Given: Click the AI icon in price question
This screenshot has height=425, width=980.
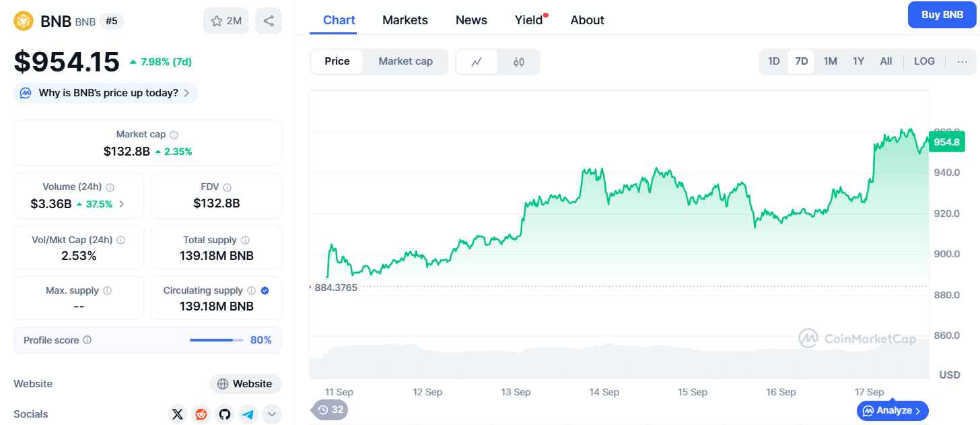Looking at the screenshot, I should [x=26, y=93].
